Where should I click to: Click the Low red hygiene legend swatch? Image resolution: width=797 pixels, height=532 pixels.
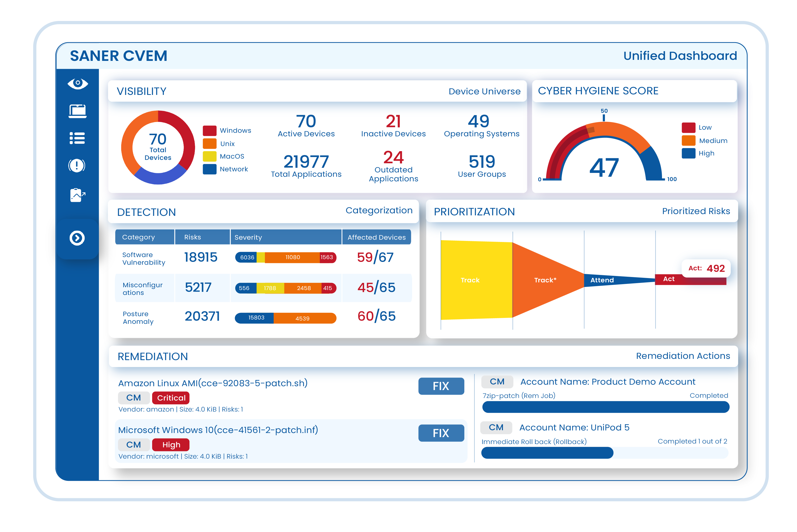click(689, 128)
